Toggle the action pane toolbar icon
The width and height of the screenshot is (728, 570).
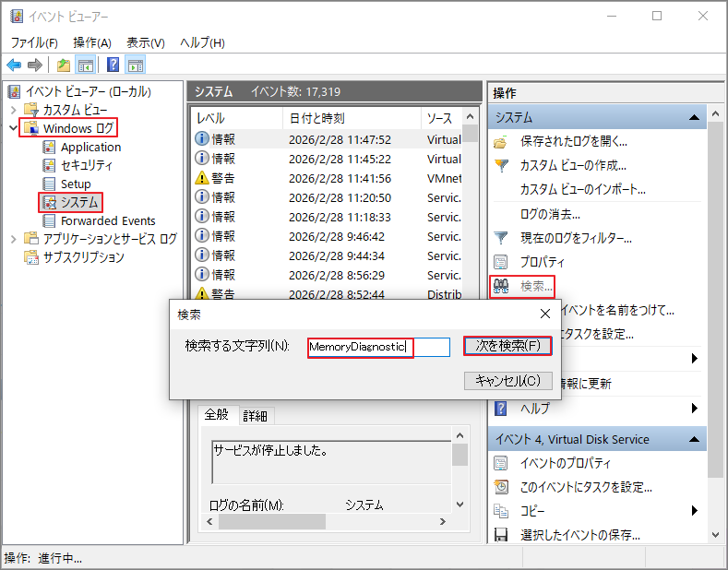pyautogui.click(x=136, y=65)
